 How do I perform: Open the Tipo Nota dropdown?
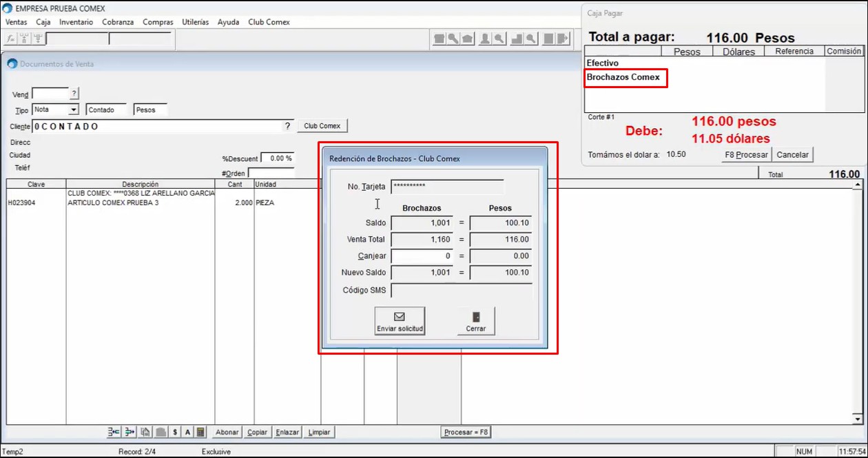click(x=74, y=110)
